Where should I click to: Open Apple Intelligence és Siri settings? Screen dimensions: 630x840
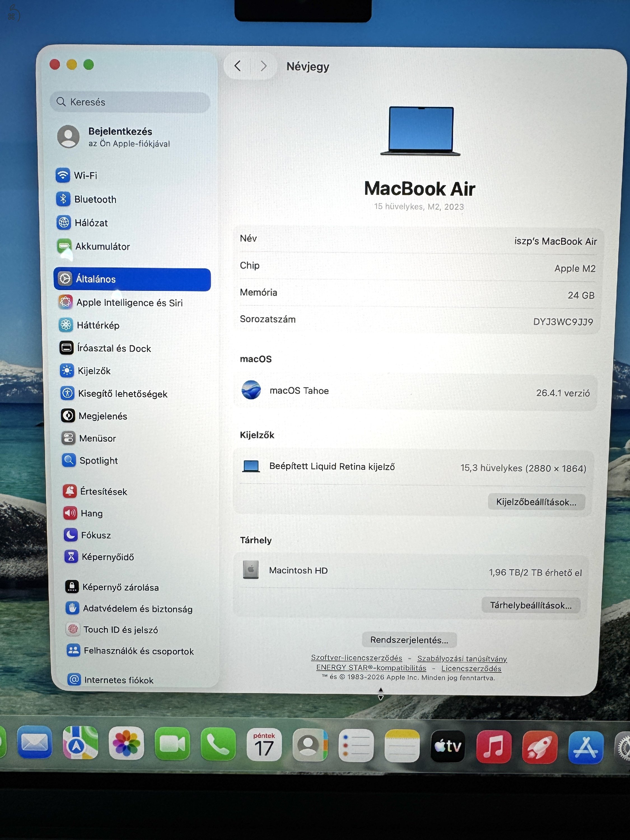(x=130, y=303)
